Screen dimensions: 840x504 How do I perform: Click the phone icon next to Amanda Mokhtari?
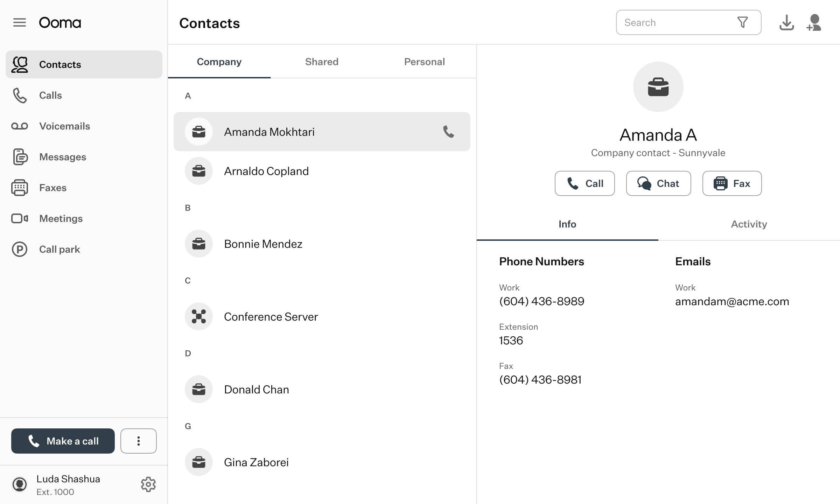(448, 132)
